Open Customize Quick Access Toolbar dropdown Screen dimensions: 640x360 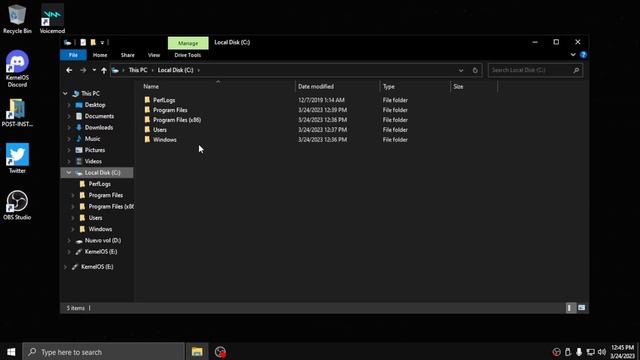coord(102,42)
